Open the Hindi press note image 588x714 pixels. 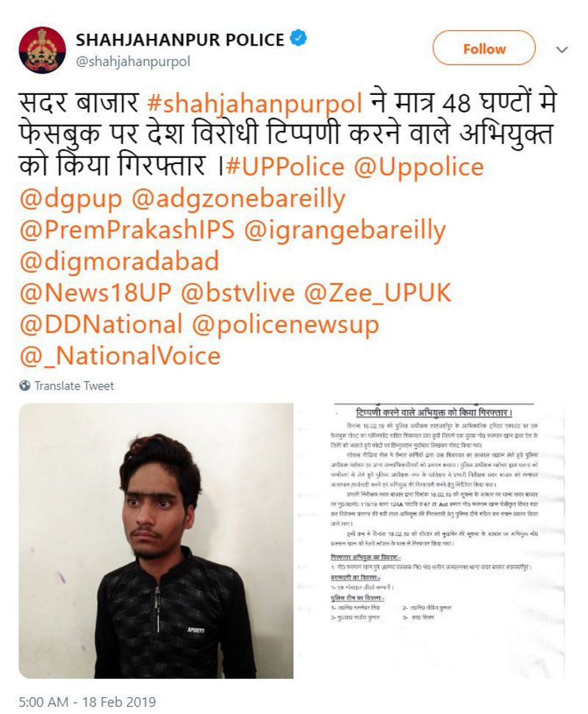click(x=433, y=540)
